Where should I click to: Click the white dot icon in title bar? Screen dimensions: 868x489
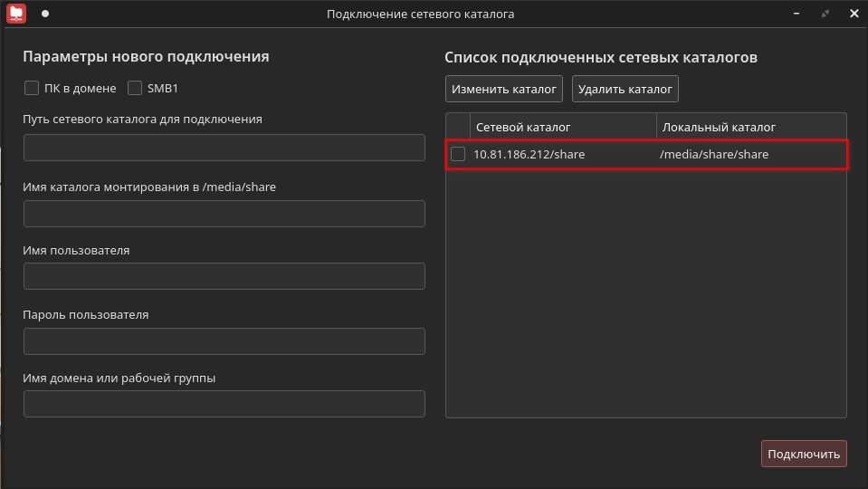[45, 14]
